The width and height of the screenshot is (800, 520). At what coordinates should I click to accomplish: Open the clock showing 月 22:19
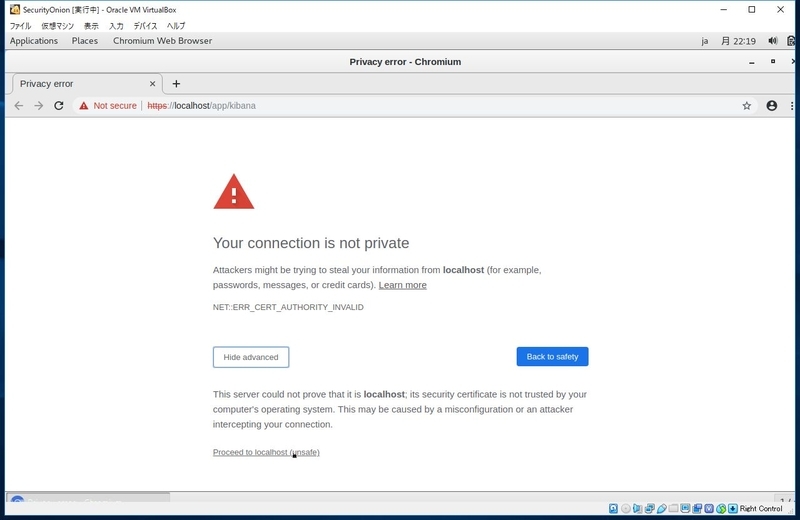coord(738,41)
